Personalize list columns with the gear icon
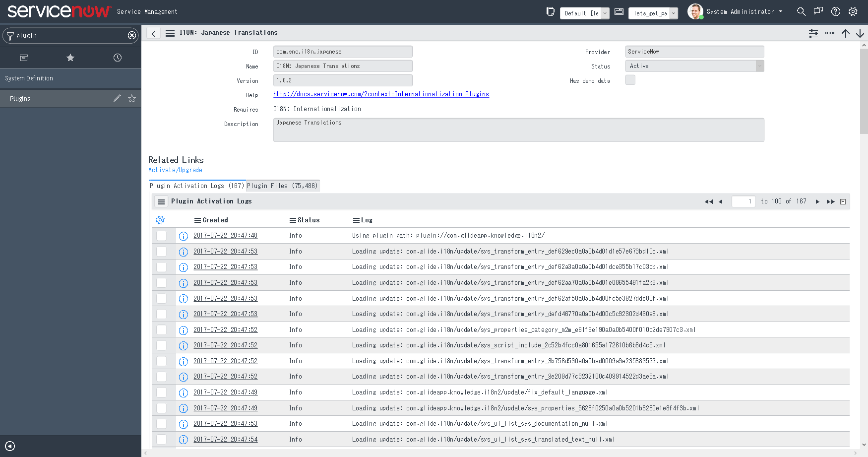868x457 pixels. pos(160,219)
